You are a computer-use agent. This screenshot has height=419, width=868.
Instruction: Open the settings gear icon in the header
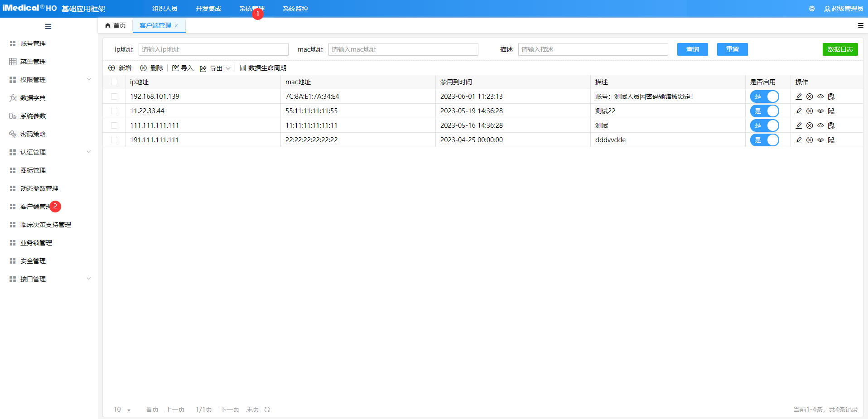coord(812,9)
